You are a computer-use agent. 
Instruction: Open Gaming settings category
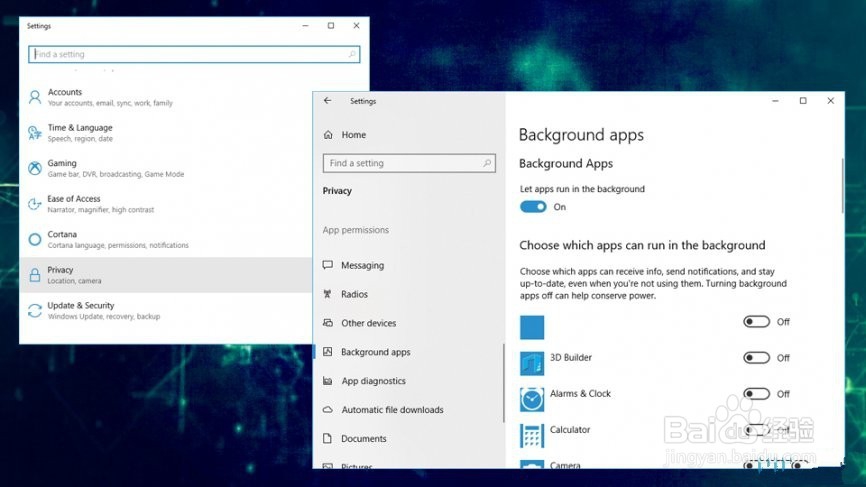[166, 168]
